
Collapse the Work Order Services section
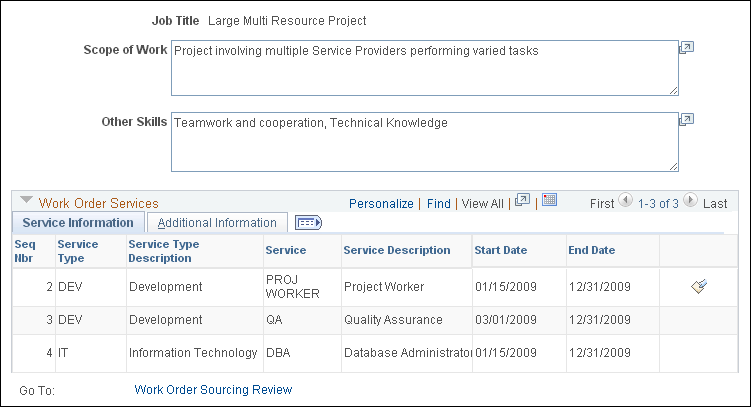[x=25, y=202]
